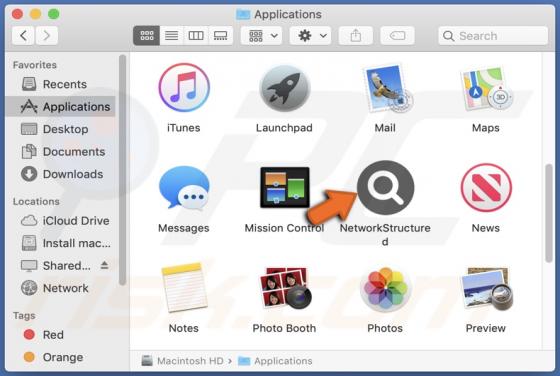This screenshot has height=376, width=560.
Task: Click the sidebar vertical scrollbar
Action: 122,170
